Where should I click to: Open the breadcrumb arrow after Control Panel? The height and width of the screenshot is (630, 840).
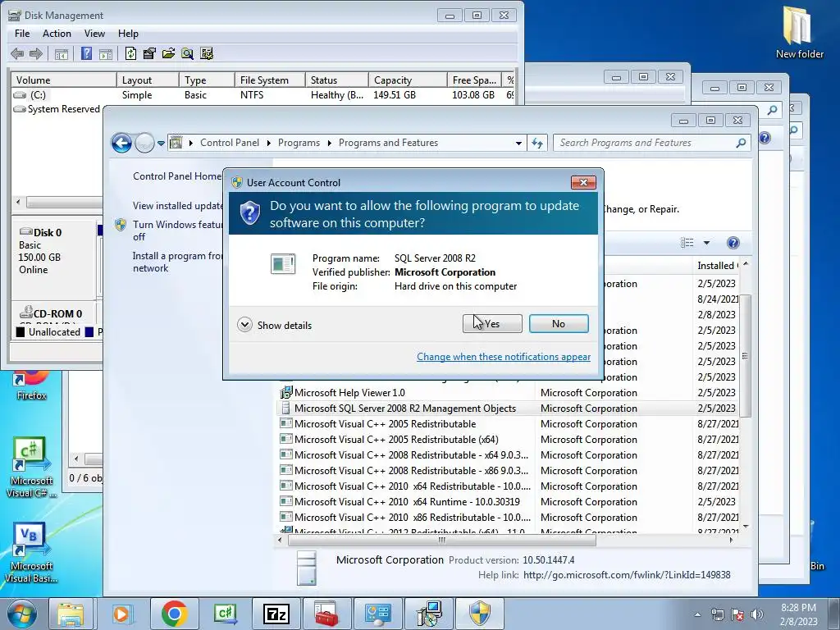pyautogui.click(x=268, y=143)
